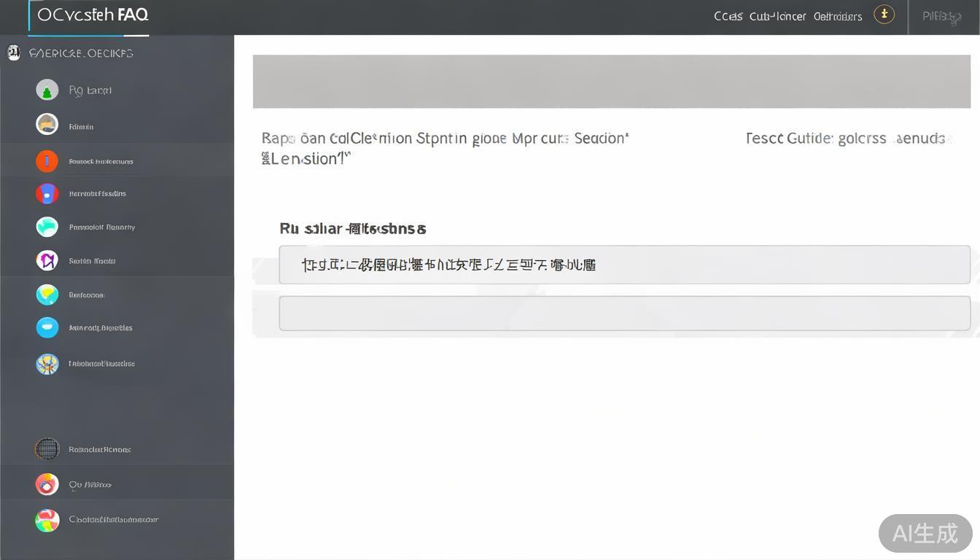Expand the Admin profile entry in the sidebar
The height and width of the screenshot is (560, 980).
[x=80, y=126]
